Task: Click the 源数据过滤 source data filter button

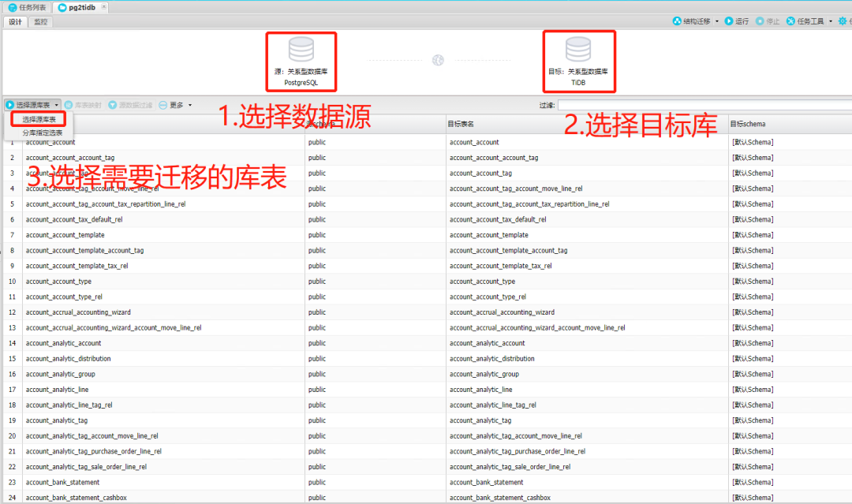Action: coord(130,105)
